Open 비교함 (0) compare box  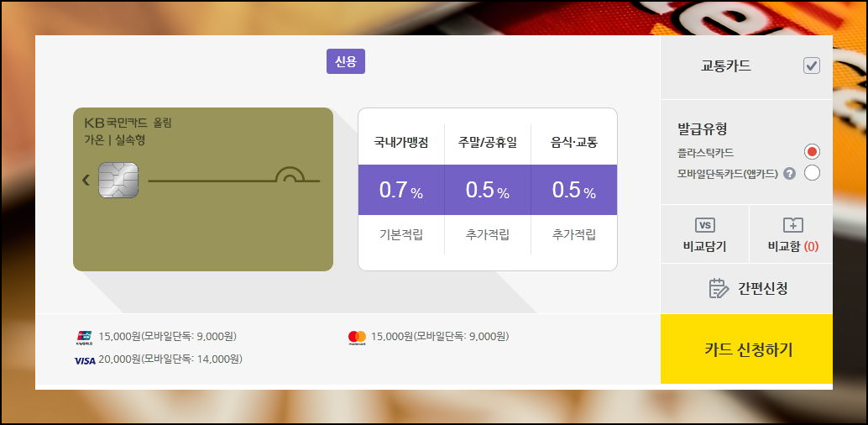(x=792, y=233)
